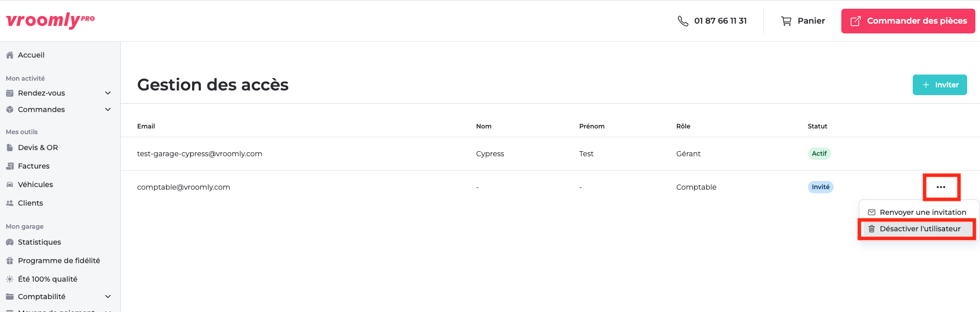This screenshot has height=312, width=980.
Task: Open the Panier shopping cart
Action: coord(803,21)
